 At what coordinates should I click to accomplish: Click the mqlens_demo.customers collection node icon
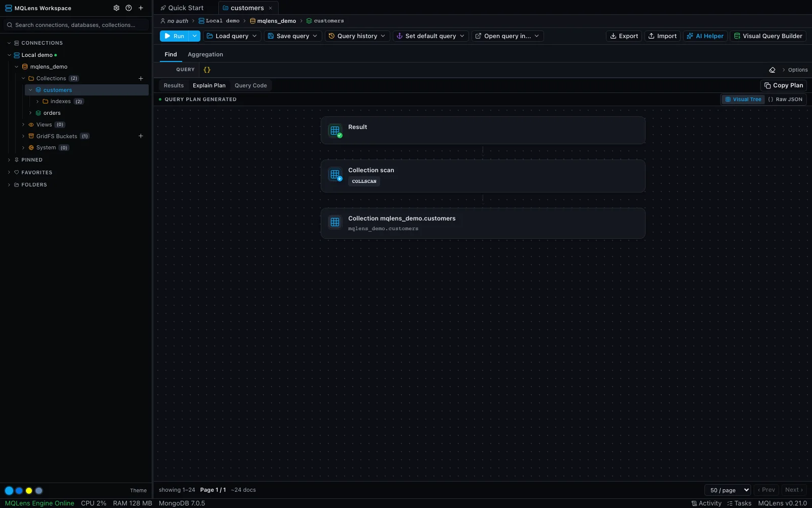[335, 222]
